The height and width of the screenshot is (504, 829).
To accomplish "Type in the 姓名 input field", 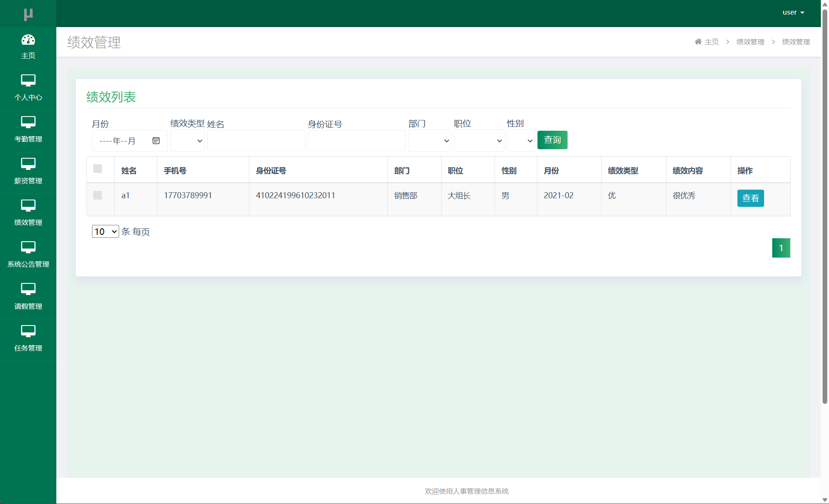I will point(256,141).
